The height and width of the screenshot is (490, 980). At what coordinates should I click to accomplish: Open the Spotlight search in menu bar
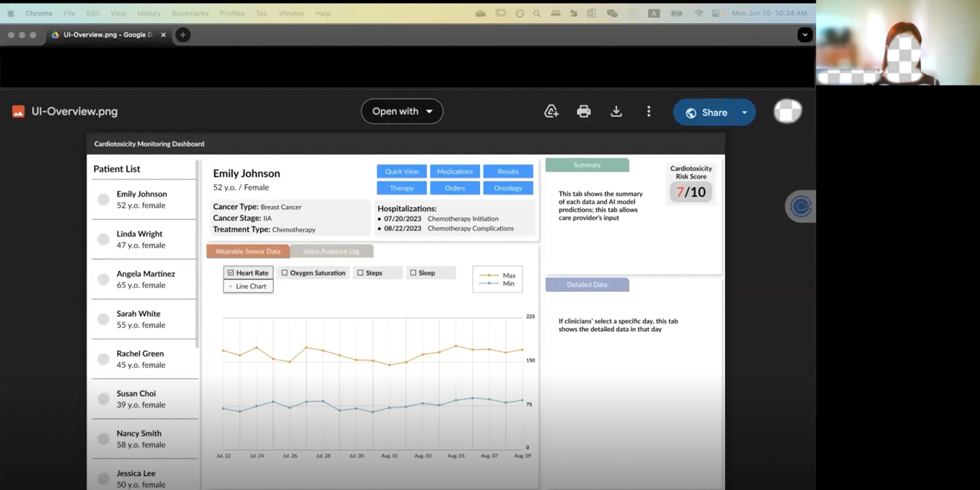(536, 14)
